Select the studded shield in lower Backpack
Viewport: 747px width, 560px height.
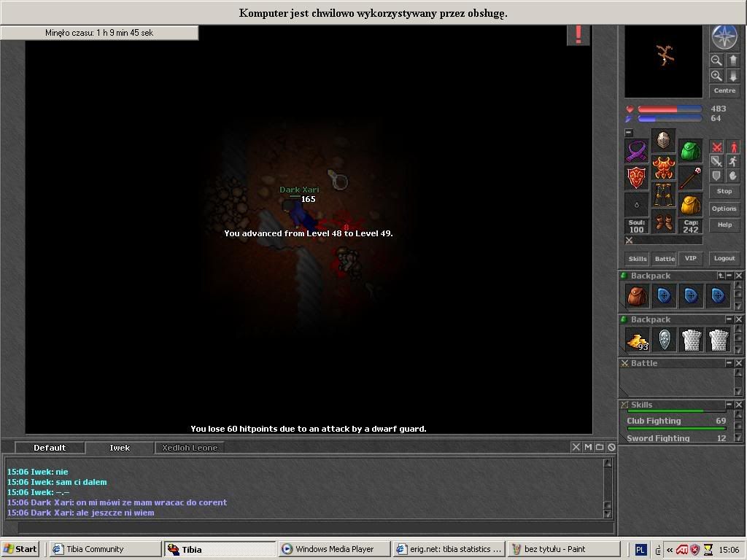click(x=664, y=340)
